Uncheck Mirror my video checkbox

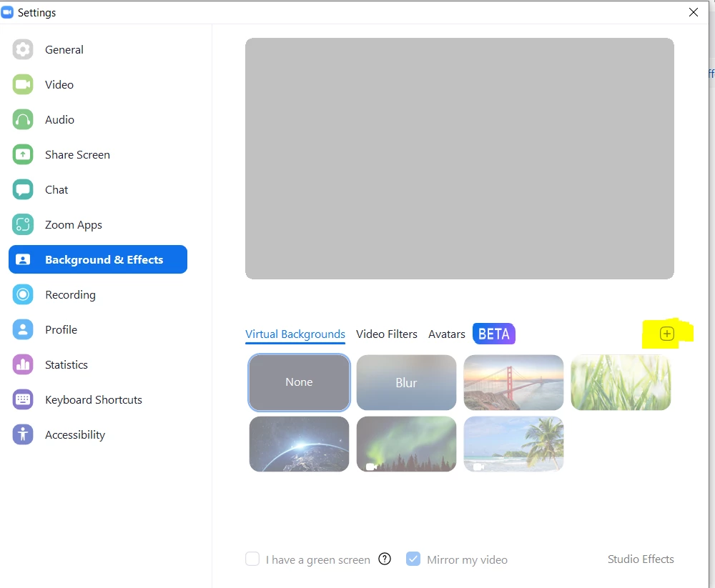413,559
